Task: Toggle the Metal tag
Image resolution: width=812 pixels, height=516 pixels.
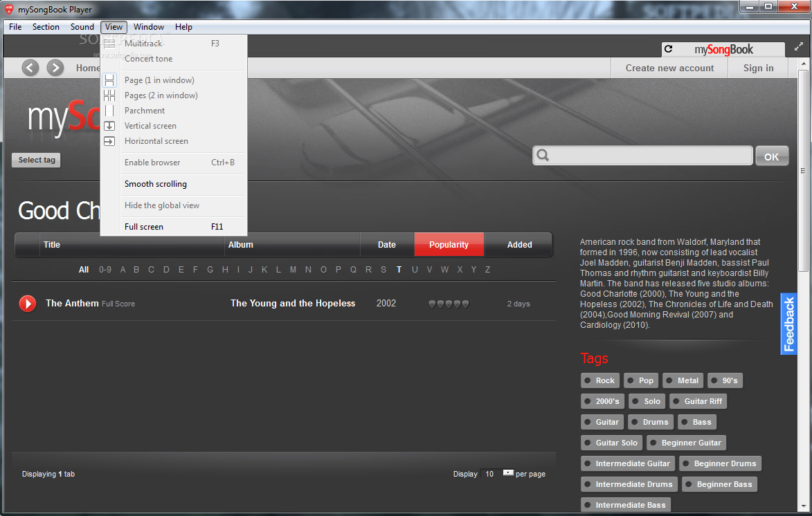Action: (x=683, y=380)
